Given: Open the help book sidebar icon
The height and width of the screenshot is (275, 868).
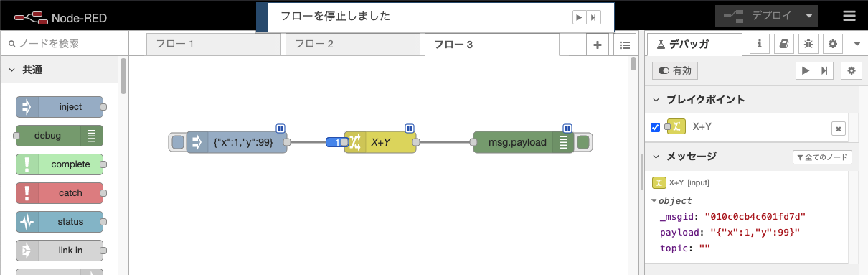Looking at the screenshot, I should [x=784, y=44].
